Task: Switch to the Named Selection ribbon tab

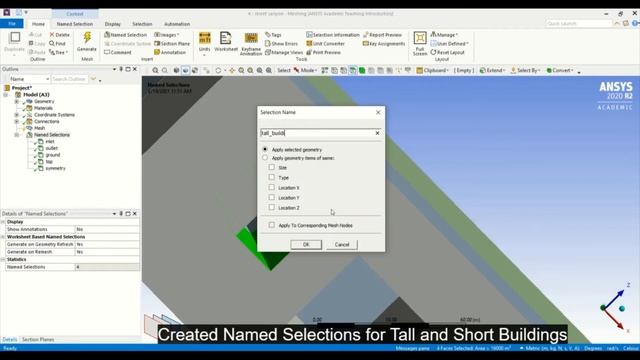Action: pos(75,24)
